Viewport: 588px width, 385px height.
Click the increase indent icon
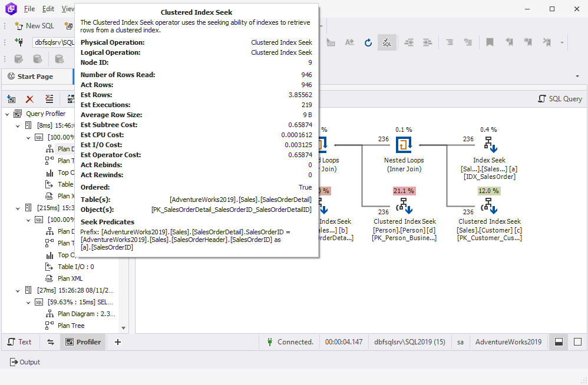(428, 42)
